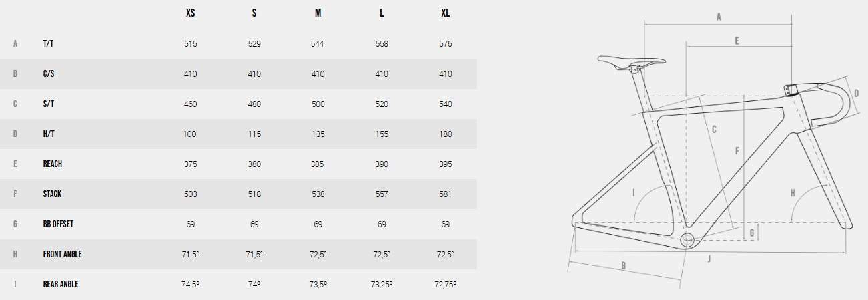The width and height of the screenshot is (868, 300).
Task: Select the H/T value 100 for XS
Action: point(190,134)
